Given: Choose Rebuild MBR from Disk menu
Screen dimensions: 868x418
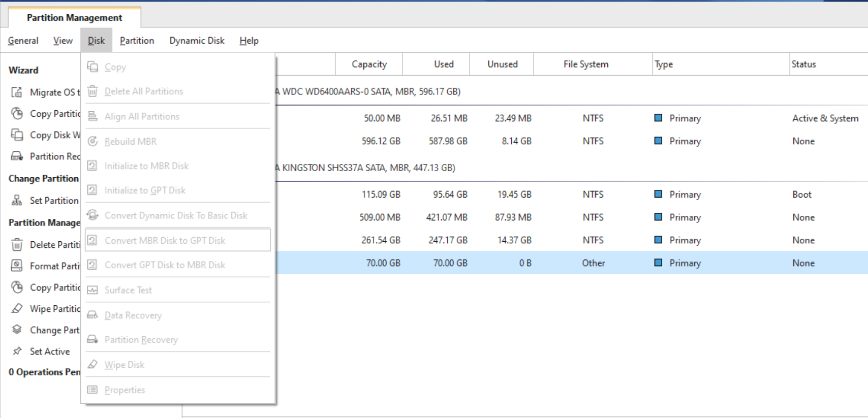Looking at the screenshot, I should point(178,141).
